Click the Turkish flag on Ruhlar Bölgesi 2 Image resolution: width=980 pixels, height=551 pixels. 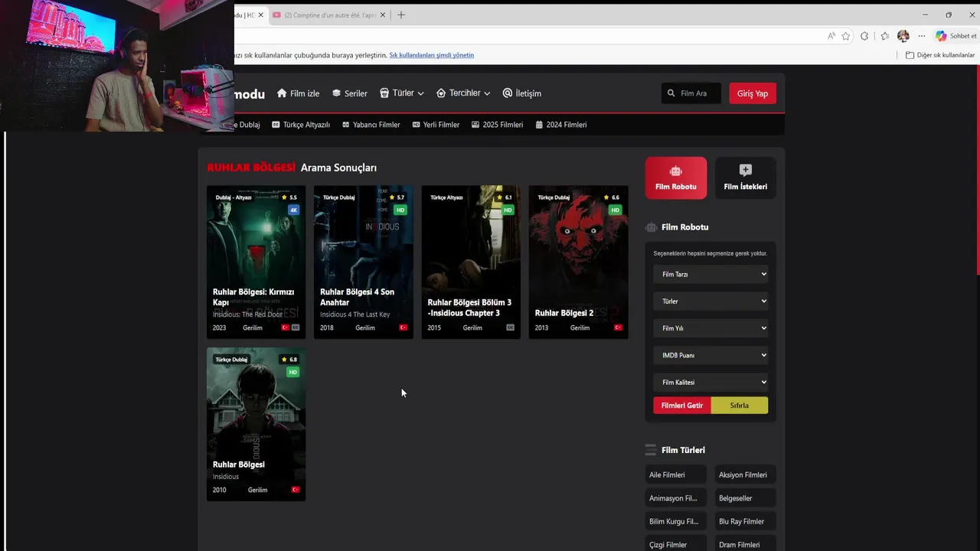pos(618,328)
